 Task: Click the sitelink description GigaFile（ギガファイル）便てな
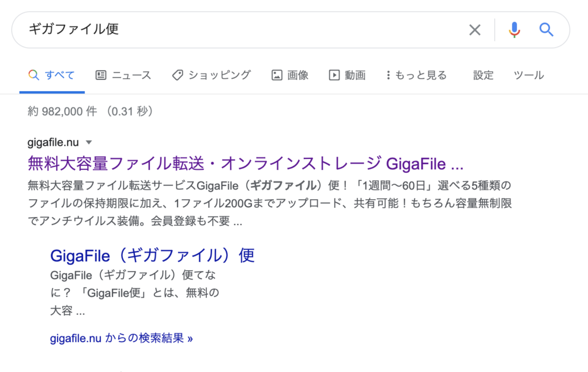point(134,293)
